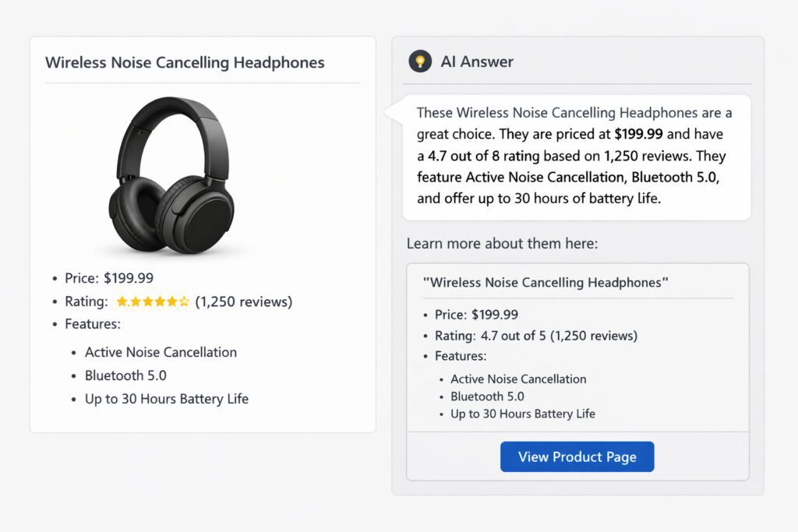Screen dimensions: 798x532
Task: Click Up to 30 Hours Battery Life on the left
Action: [x=167, y=399]
